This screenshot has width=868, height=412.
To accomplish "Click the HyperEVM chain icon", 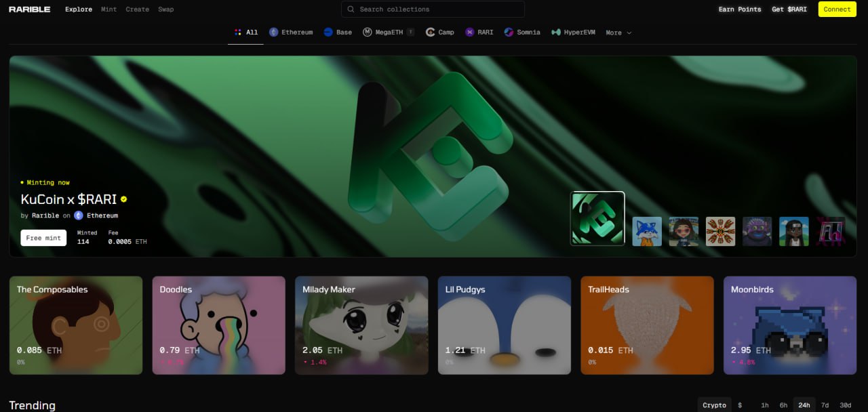I will click(x=556, y=32).
